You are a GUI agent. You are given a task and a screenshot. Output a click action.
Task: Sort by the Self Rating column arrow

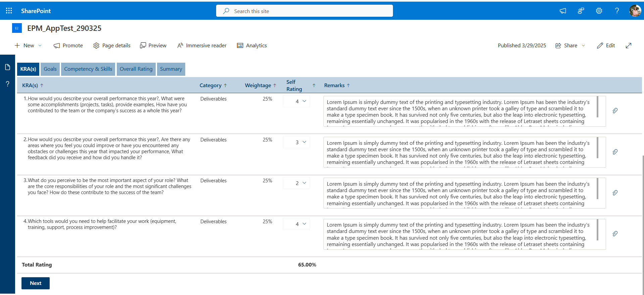314,85
